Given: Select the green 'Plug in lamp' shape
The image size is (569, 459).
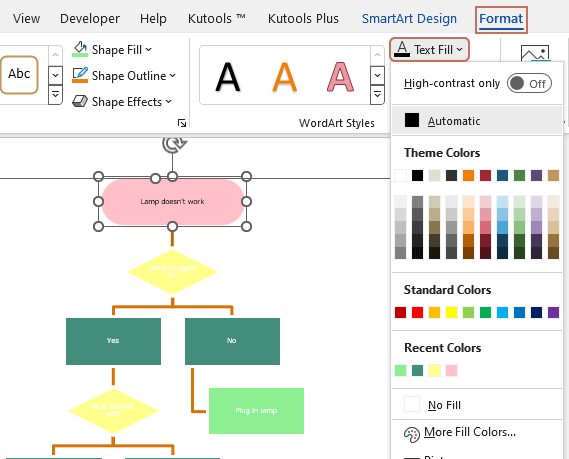Looking at the screenshot, I should click(x=256, y=411).
